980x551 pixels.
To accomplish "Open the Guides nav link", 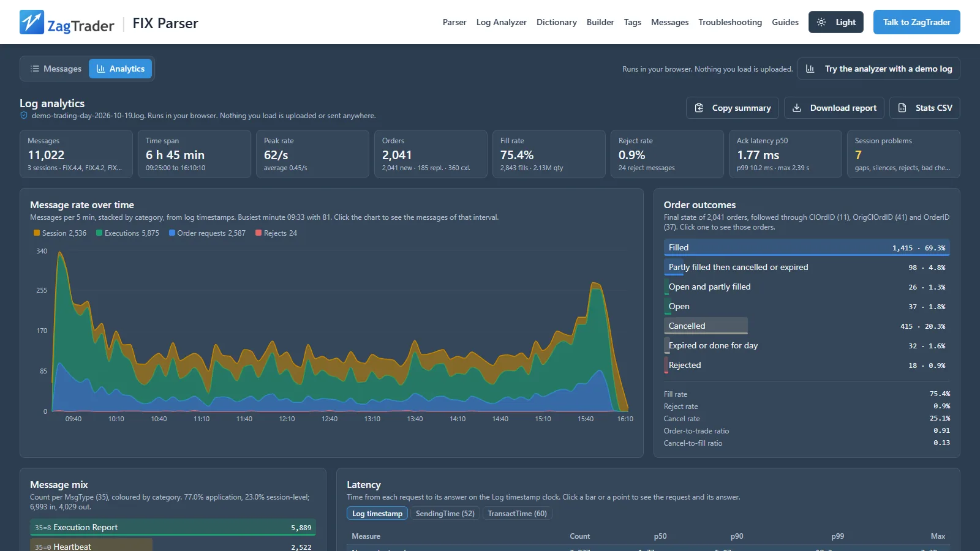I will coord(785,22).
